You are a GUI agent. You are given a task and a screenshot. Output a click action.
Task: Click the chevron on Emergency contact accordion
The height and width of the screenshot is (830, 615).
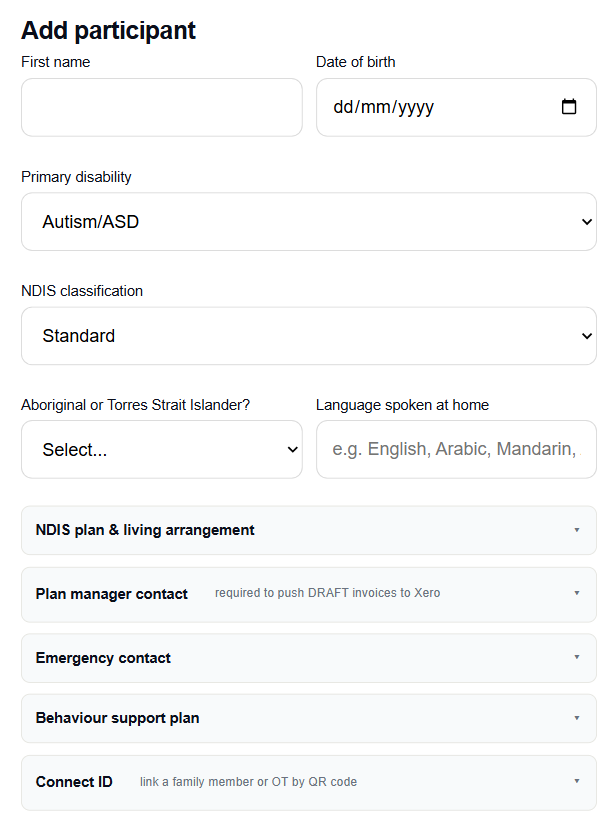click(577, 658)
